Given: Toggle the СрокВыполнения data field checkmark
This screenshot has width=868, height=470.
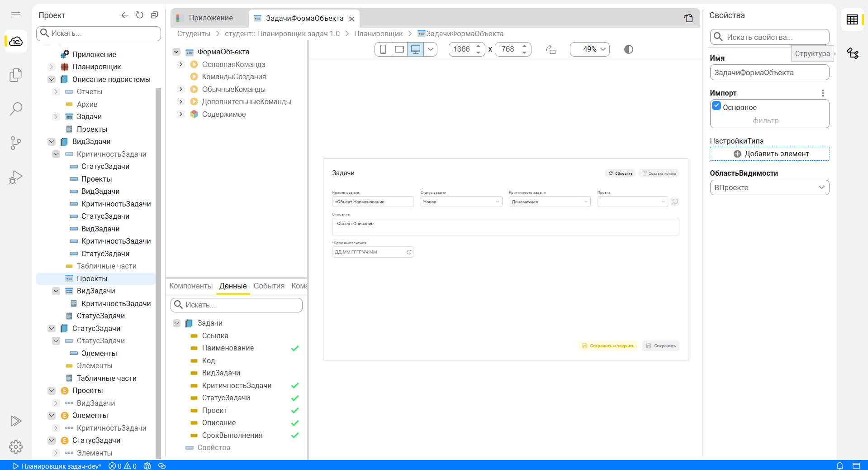Looking at the screenshot, I should [295, 436].
